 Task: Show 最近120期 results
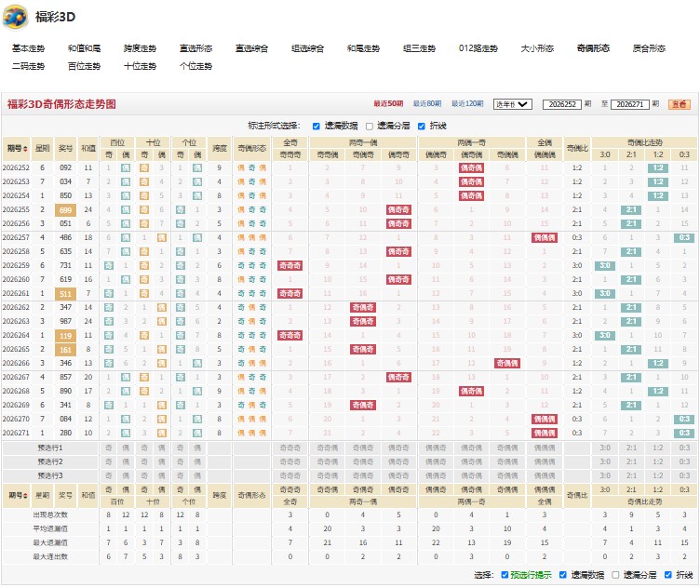[467, 104]
